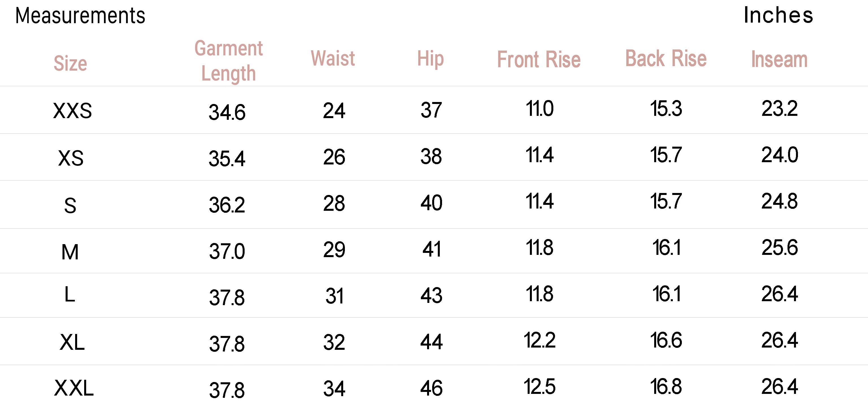868x408 pixels.
Task: Click the XXS size row label
Action: point(72,110)
